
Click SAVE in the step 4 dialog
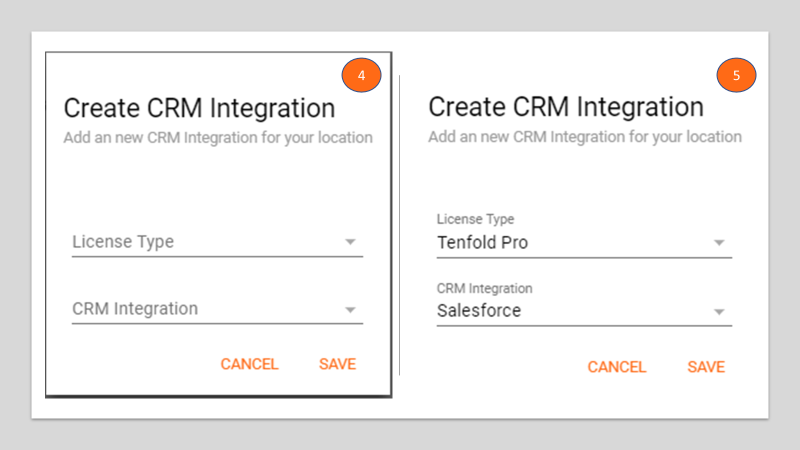(x=337, y=364)
